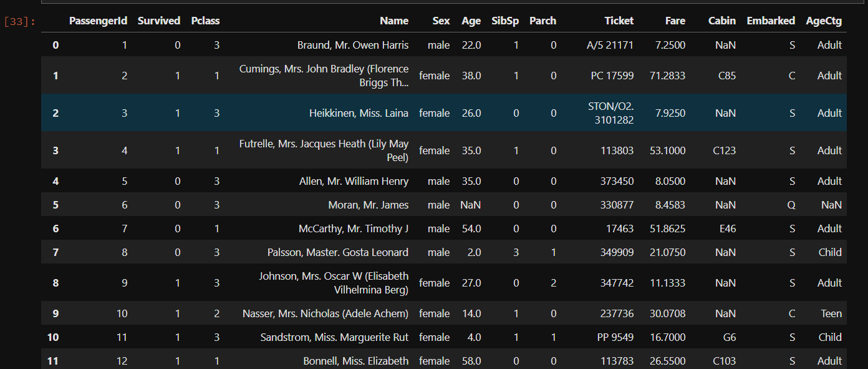
Task: Click the Pclass column header
Action: 205,21
